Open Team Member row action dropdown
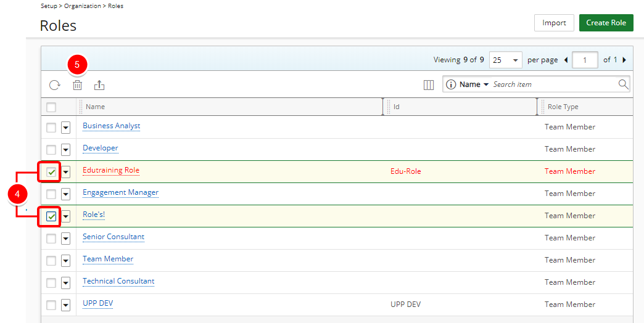 pyautogui.click(x=66, y=261)
